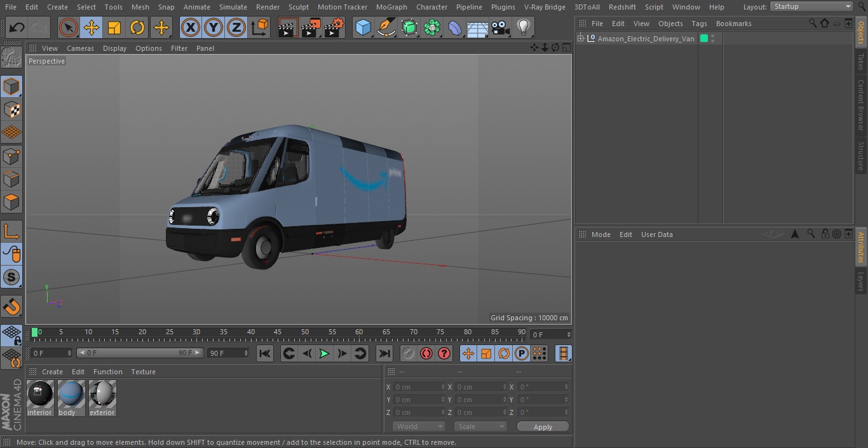Switch to the Layers side tab
The width and height of the screenshot is (868, 448).
(861, 281)
